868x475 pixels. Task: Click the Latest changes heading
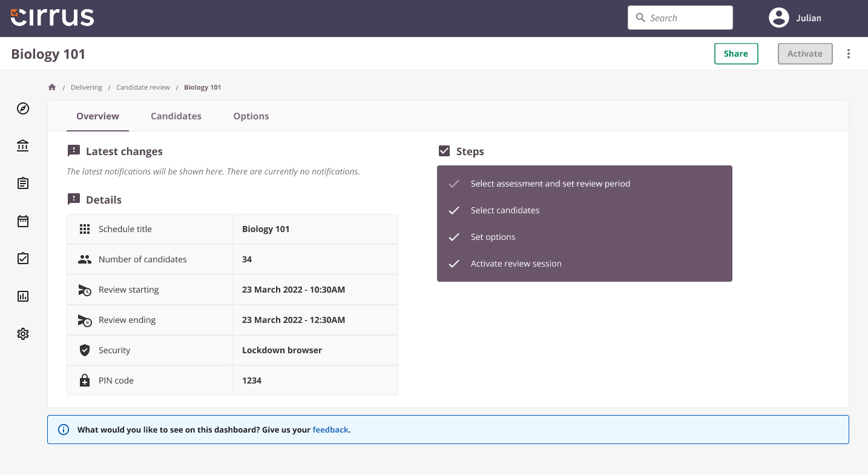[124, 151]
